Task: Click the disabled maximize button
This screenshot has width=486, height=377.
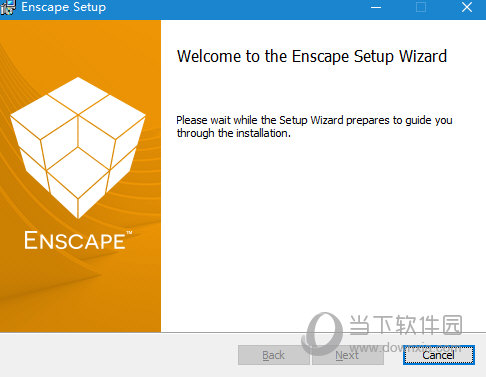Action: tap(421, 7)
